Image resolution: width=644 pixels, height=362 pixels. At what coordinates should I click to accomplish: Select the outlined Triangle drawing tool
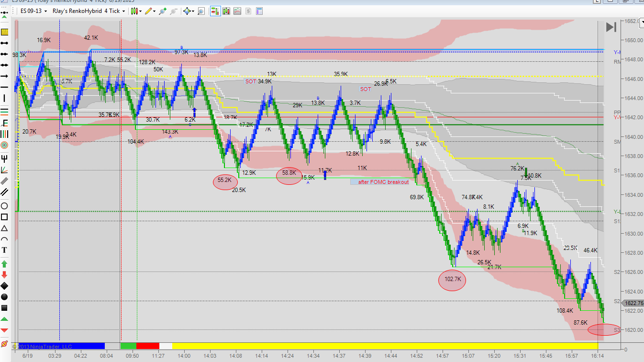tap(5, 228)
